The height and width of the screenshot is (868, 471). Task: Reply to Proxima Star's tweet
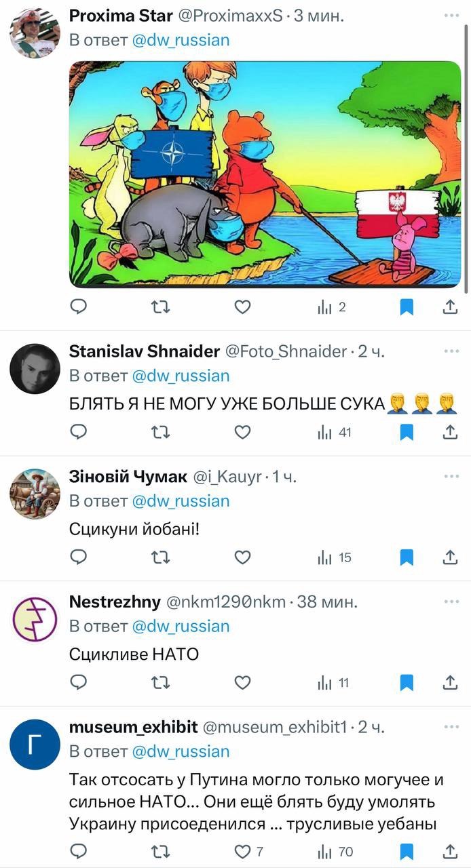(79, 307)
